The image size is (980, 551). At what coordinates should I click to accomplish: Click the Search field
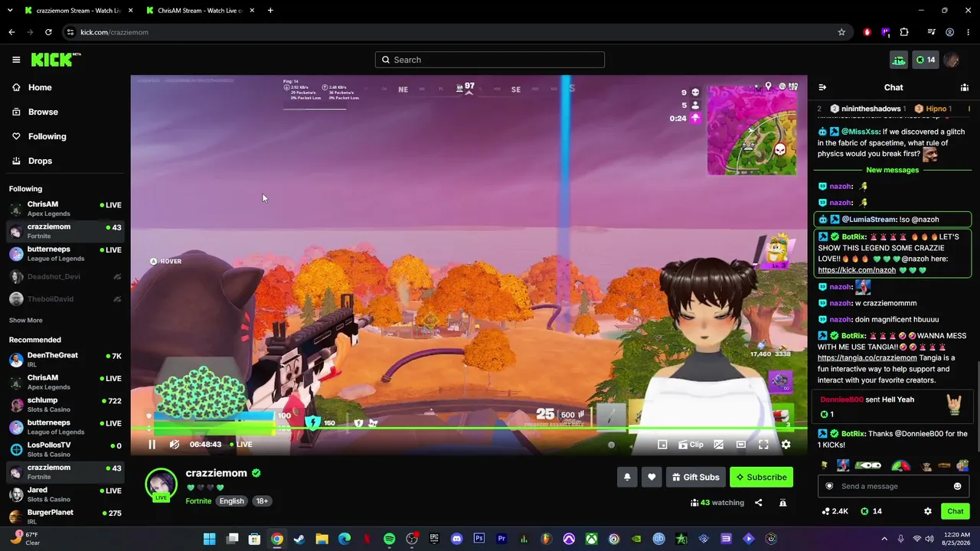click(x=490, y=60)
